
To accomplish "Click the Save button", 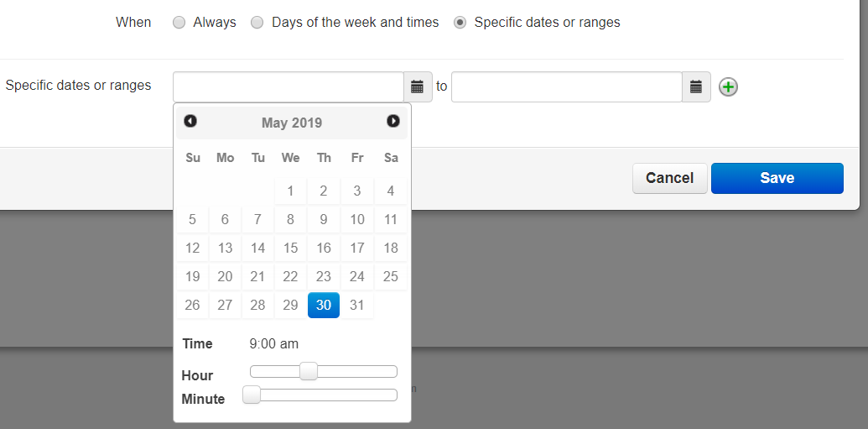I will tap(777, 178).
